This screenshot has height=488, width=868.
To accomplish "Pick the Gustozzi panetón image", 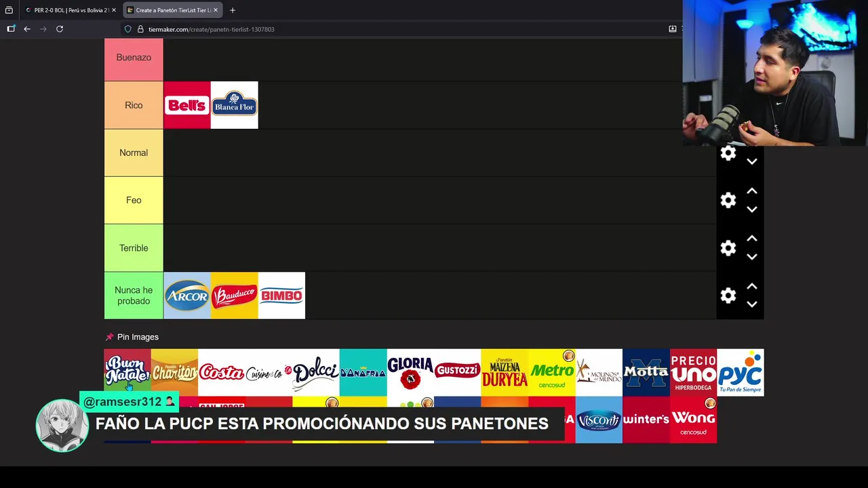I will [458, 372].
